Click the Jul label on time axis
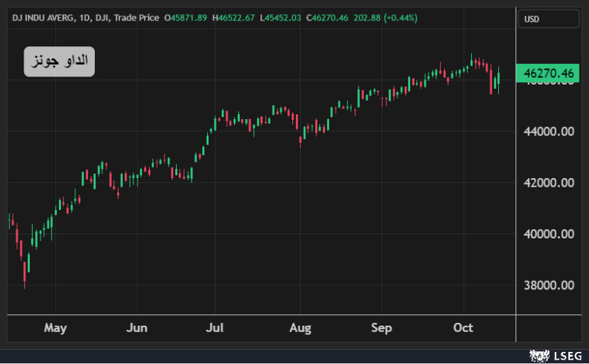Viewport: 589px width, 364px height. coord(215,328)
